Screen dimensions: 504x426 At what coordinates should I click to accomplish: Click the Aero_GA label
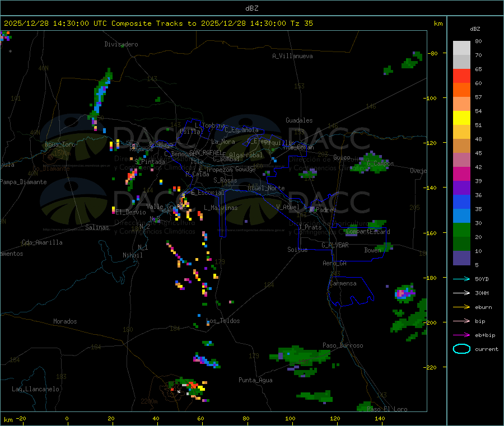[x=335, y=263]
